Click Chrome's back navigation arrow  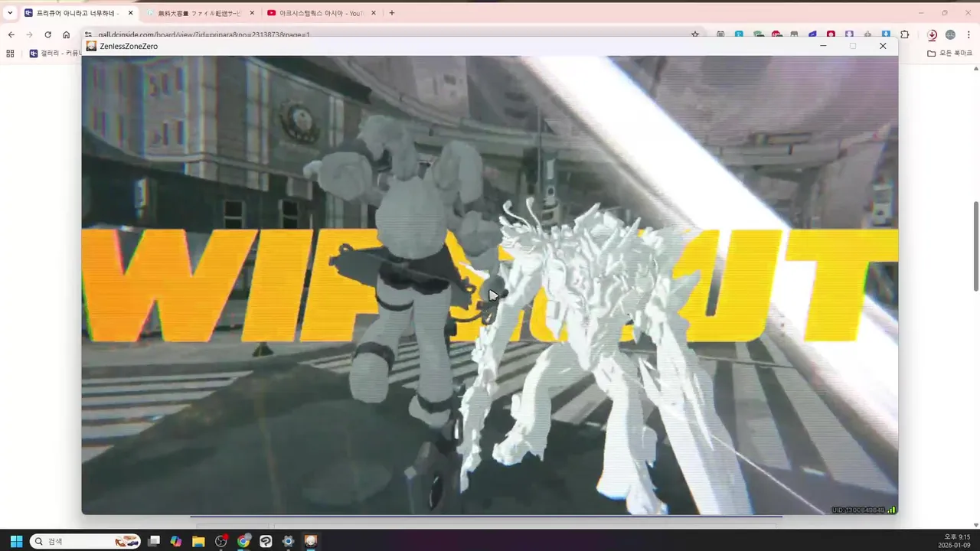pyautogui.click(x=11, y=34)
